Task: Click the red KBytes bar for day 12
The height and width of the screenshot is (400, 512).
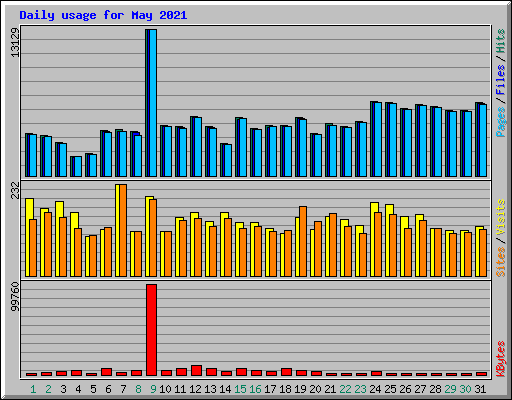Action: coord(196,371)
